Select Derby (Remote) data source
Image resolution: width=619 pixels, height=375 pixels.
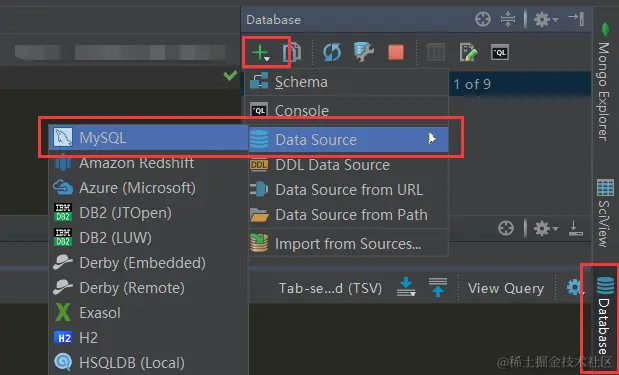(148, 288)
